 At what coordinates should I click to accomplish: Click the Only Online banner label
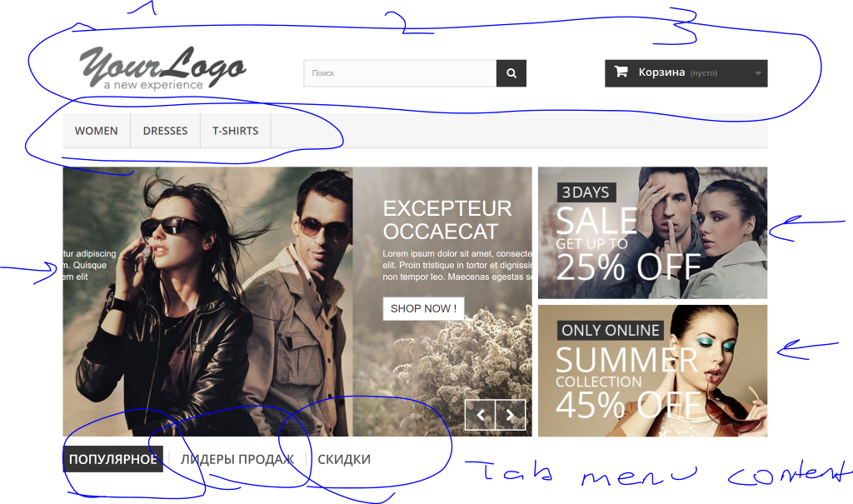(611, 331)
